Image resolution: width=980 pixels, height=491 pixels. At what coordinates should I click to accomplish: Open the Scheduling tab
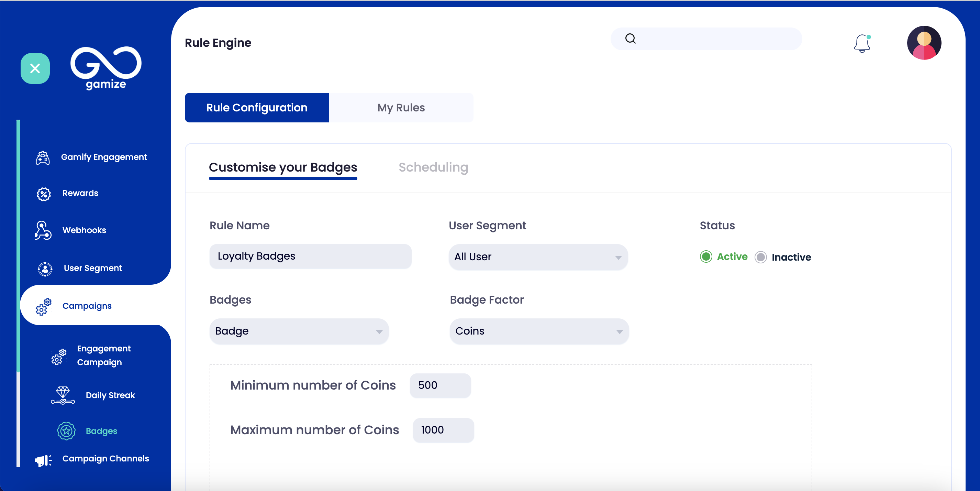[x=433, y=167]
